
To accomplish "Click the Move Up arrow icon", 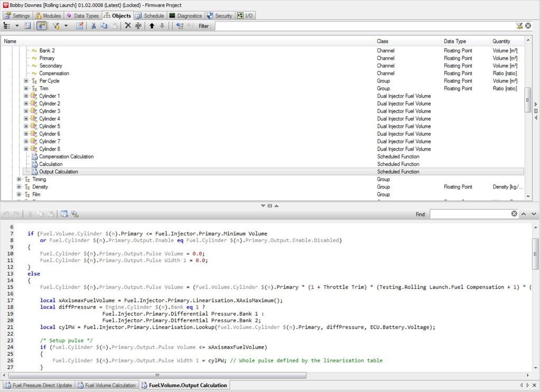I will point(152,26).
